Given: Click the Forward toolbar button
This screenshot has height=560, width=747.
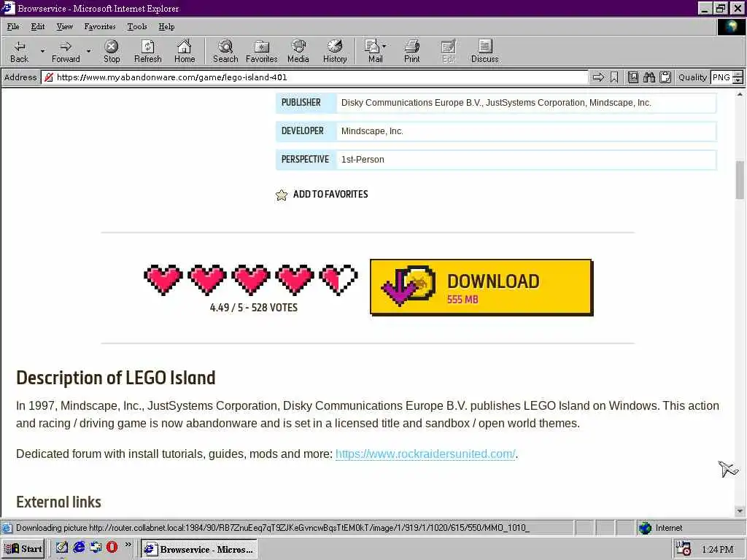Looking at the screenshot, I should [x=66, y=52].
